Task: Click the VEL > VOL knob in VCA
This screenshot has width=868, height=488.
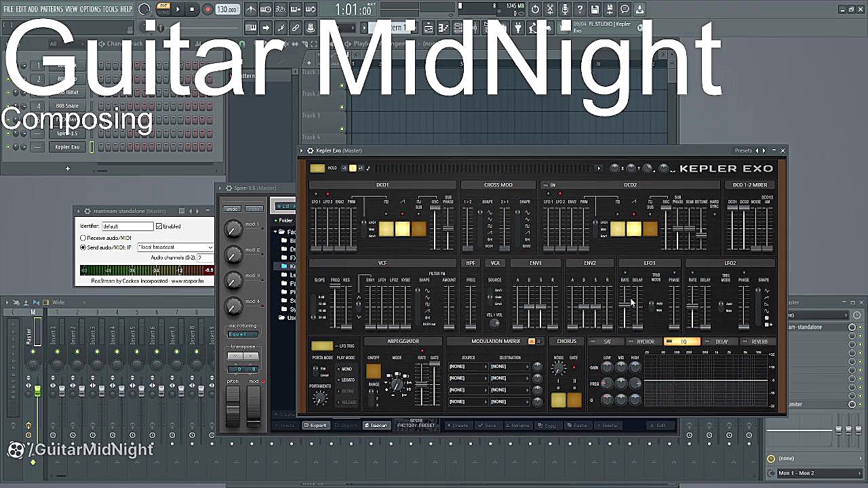Action: coord(495,323)
